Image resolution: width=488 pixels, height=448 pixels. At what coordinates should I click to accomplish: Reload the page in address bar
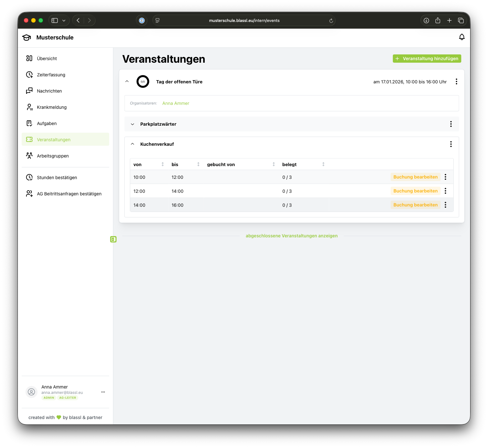331,21
